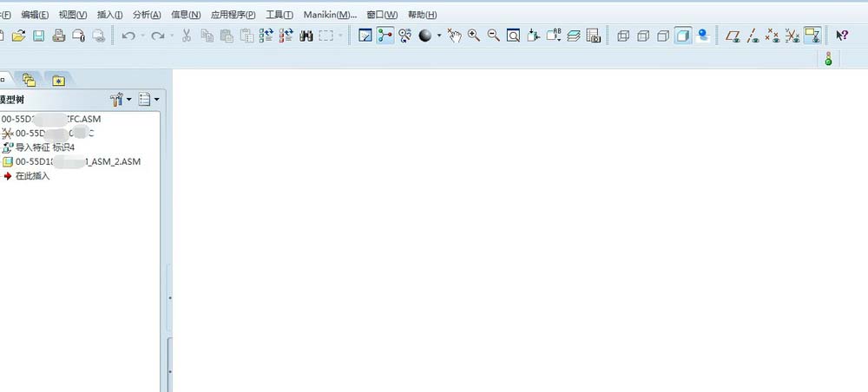Open the appearance gallery dropdown arrow

point(439,36)
